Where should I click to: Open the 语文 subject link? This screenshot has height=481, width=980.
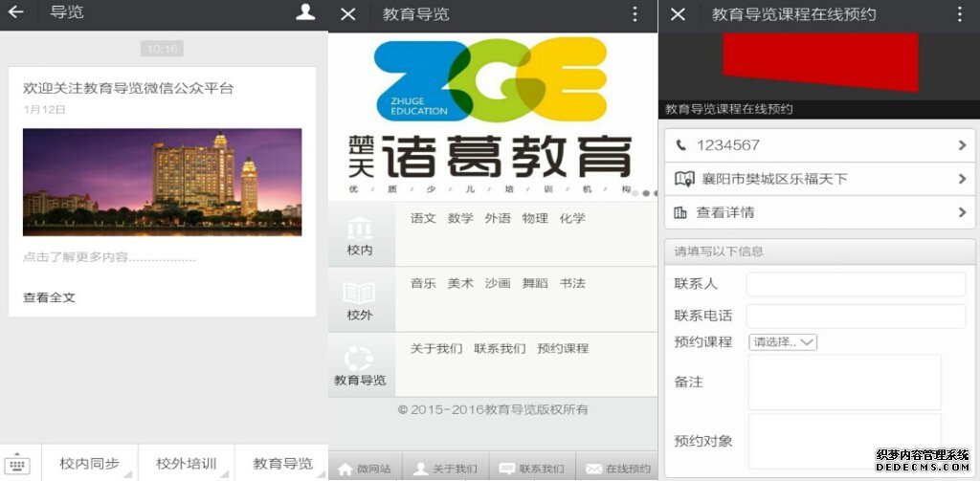[423, 219]
